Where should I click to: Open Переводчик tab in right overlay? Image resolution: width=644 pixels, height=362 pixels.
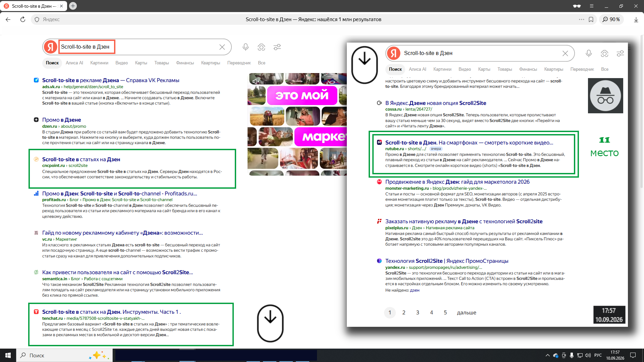pyautogui.click(x=582, y=69)
